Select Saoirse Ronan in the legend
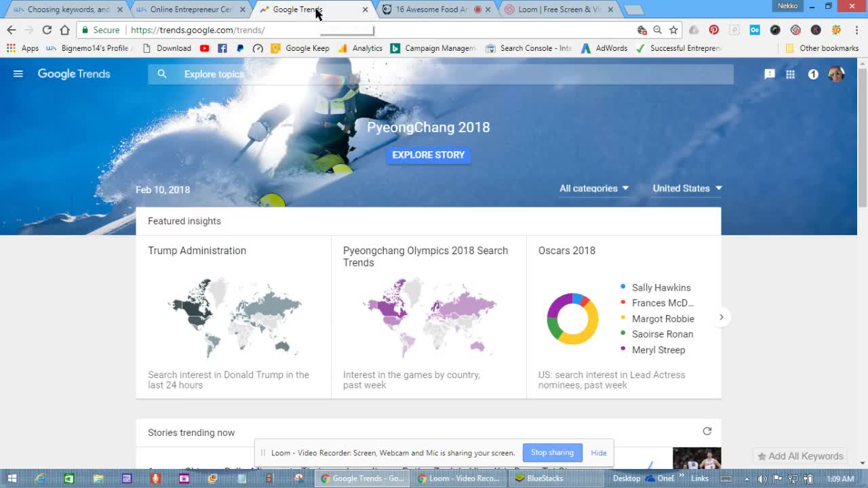The image size is (868, 488). tap(663, 334)
